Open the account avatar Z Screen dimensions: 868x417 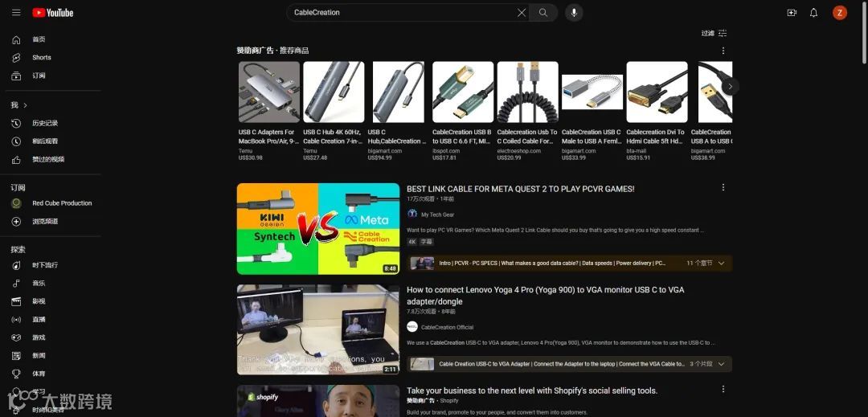tap(840, 13)
